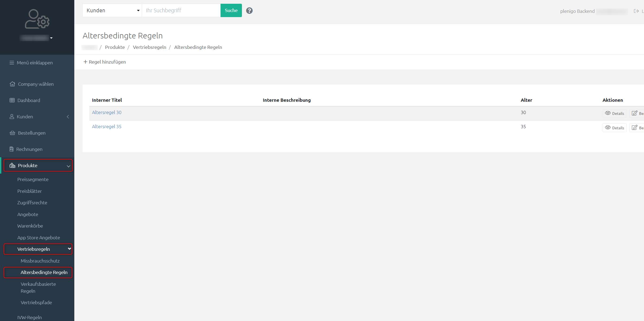Screen dimensions: 644x321
Task: Open the company name dropdown arrow under avatar
Action: [51, 38]
